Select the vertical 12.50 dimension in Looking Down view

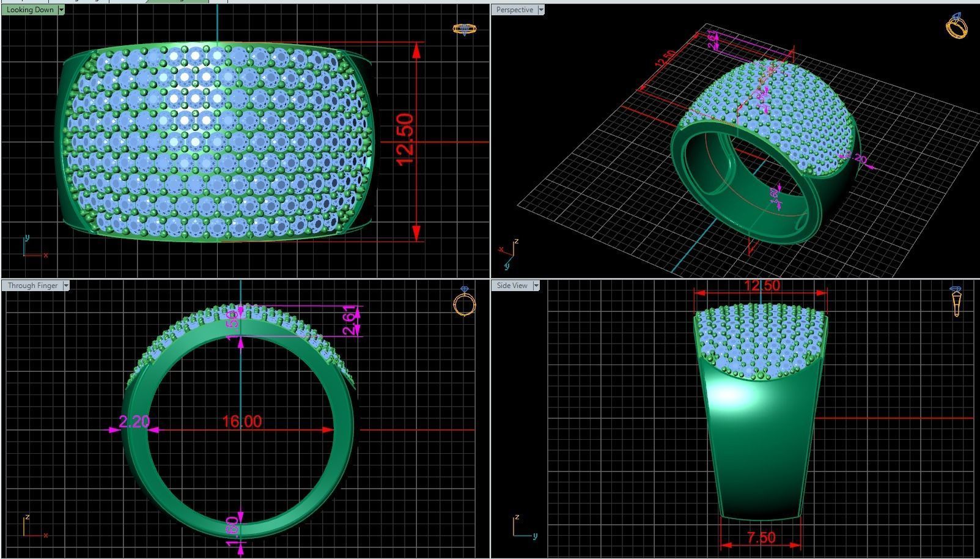point(405,140)
